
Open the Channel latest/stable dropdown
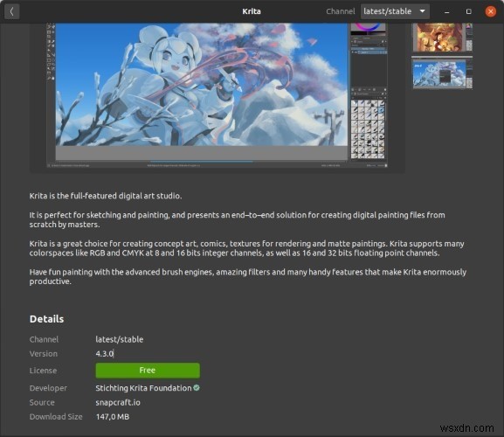click(x=395, y=11)
